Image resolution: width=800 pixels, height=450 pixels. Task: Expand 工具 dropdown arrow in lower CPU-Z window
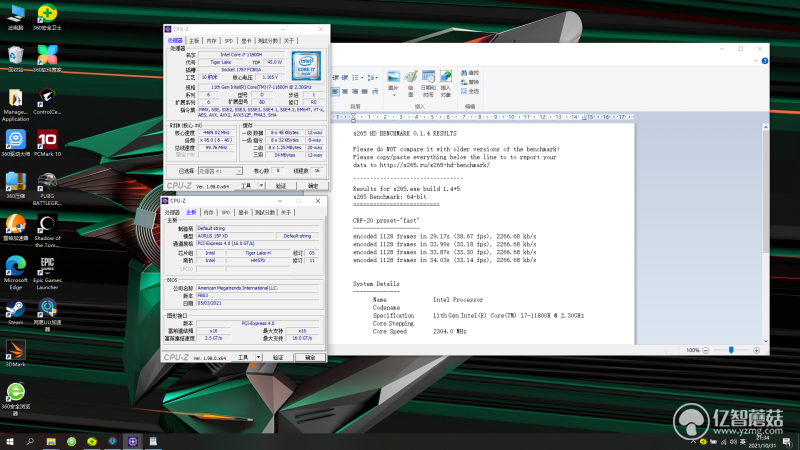pos(258,358)
